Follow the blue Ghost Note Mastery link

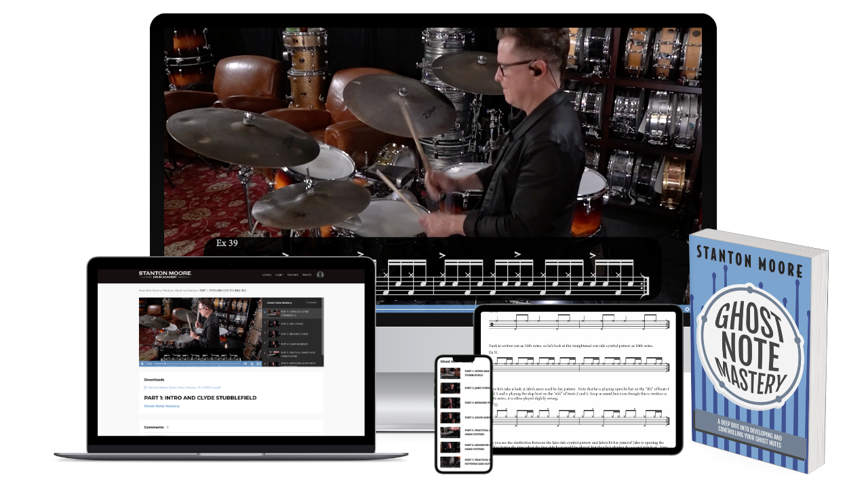click(x=161, y=406)
